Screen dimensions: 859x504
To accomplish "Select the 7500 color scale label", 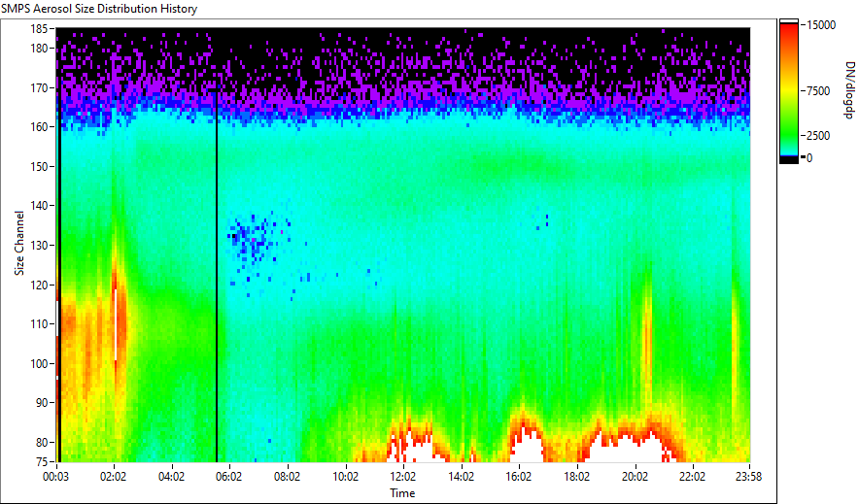I will click(818, 91).
